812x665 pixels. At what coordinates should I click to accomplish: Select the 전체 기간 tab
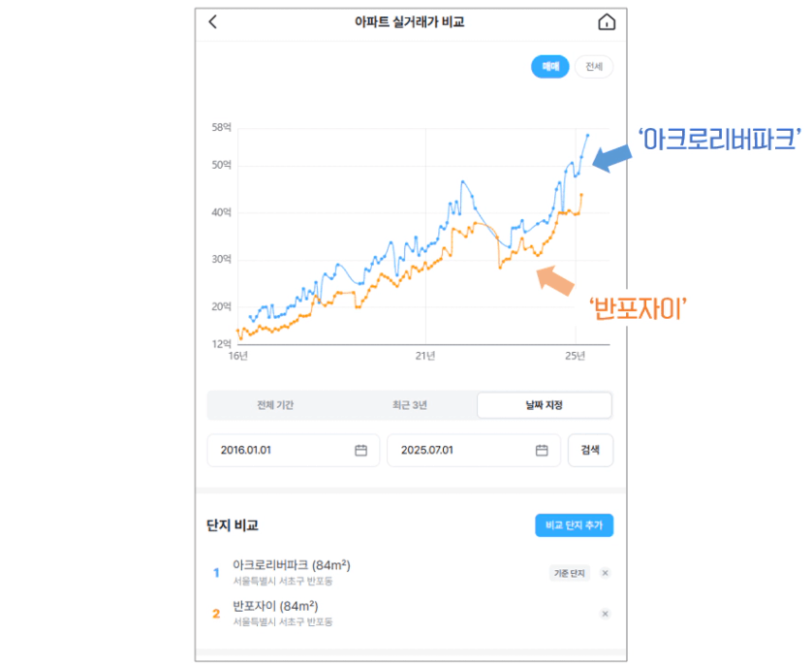pyautogui.click(x=274, y=405)
